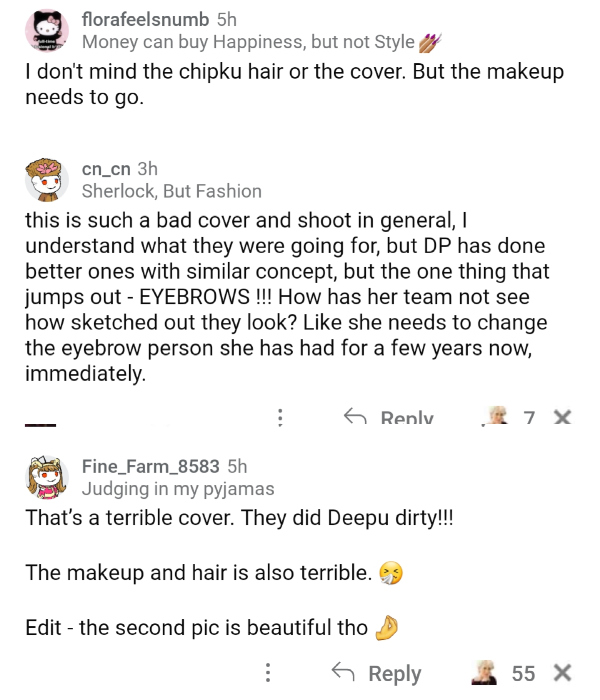Click the "Sherlock, But Fashion" flair
Screen dimensions: 600x700
(171, 191)
